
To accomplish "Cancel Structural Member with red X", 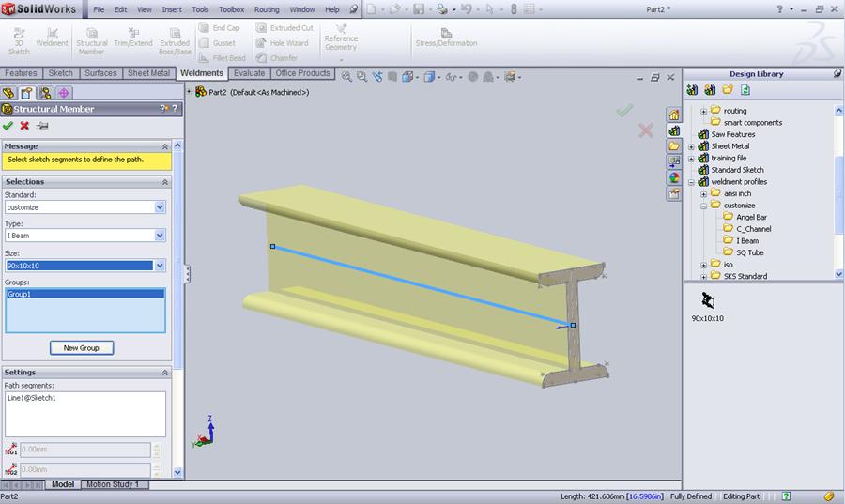I will point(24,126).
